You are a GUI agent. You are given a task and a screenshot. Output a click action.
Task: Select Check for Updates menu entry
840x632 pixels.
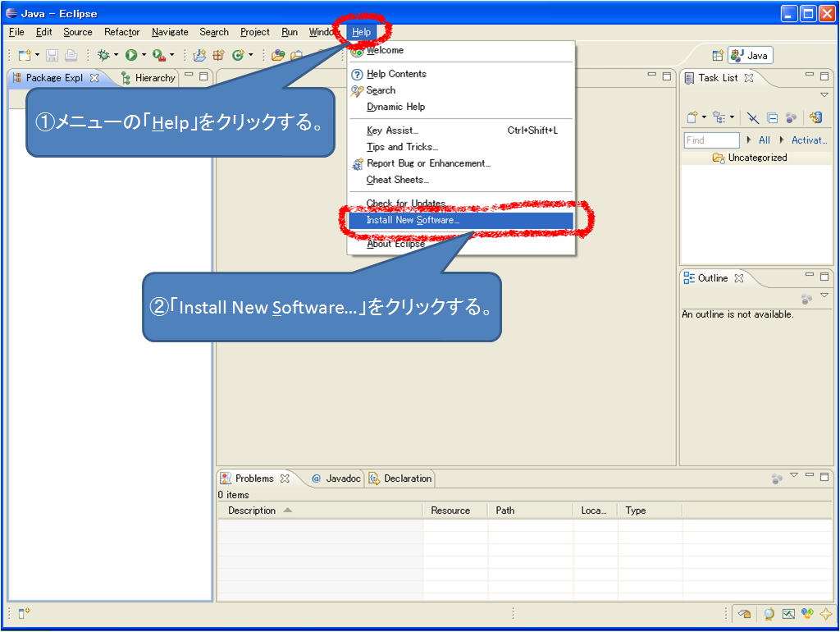click(406, 204)
